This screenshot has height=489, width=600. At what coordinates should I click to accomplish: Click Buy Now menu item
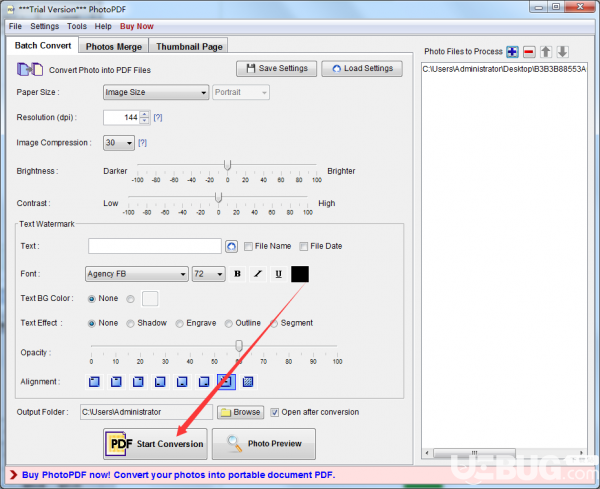coord(137,26)
